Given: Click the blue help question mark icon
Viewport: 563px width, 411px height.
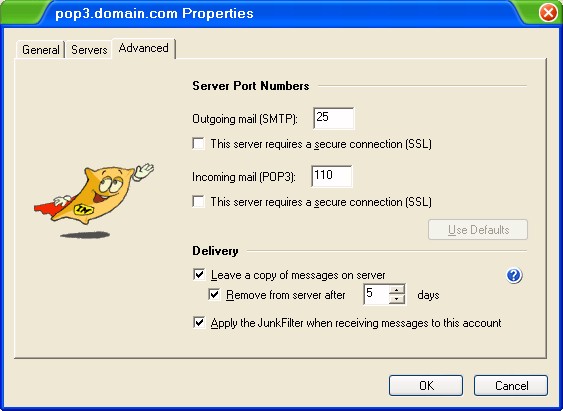Looking at the screenshot, I should tap(514, 276).
